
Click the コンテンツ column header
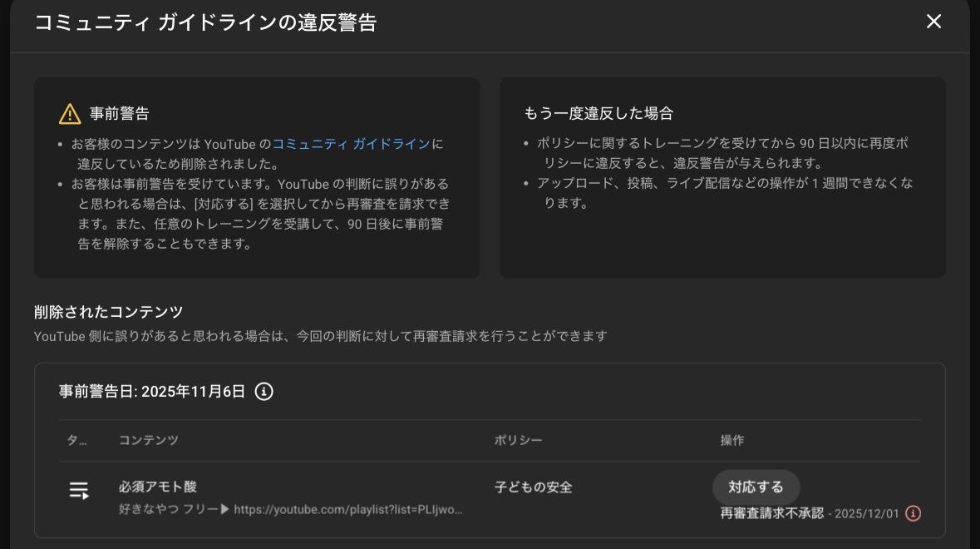coord(148,440)
